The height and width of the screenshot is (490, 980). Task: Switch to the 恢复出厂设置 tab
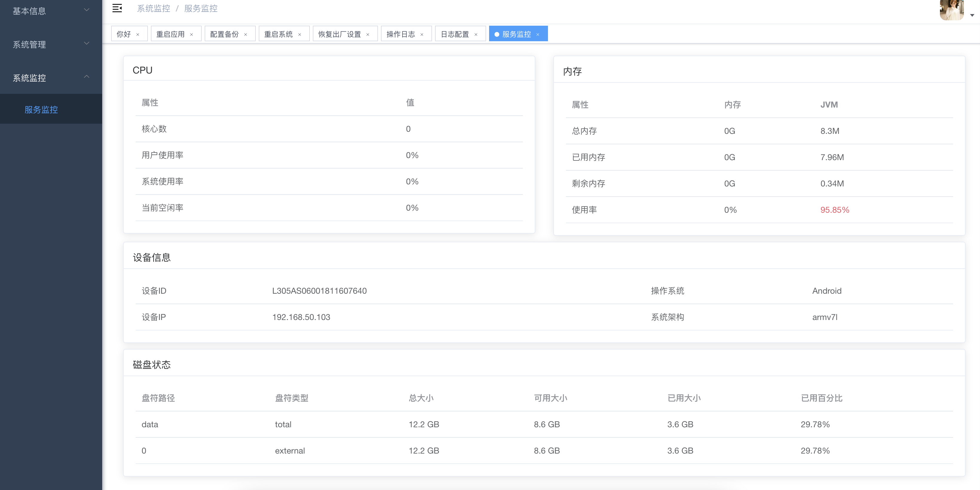(339, 34)
